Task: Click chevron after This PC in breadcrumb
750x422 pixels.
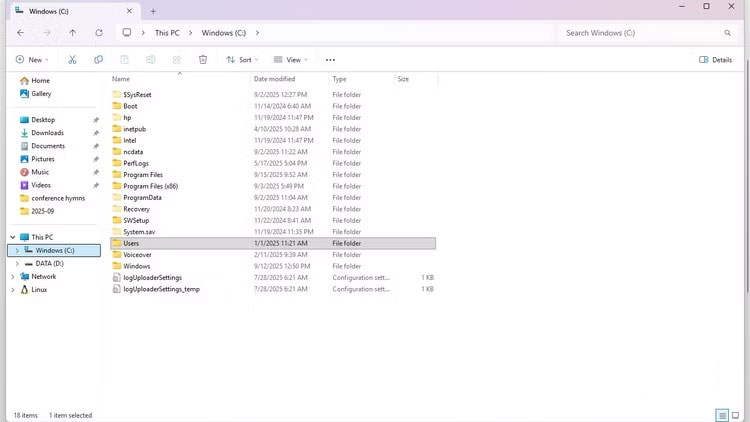Action: [190, 33]
